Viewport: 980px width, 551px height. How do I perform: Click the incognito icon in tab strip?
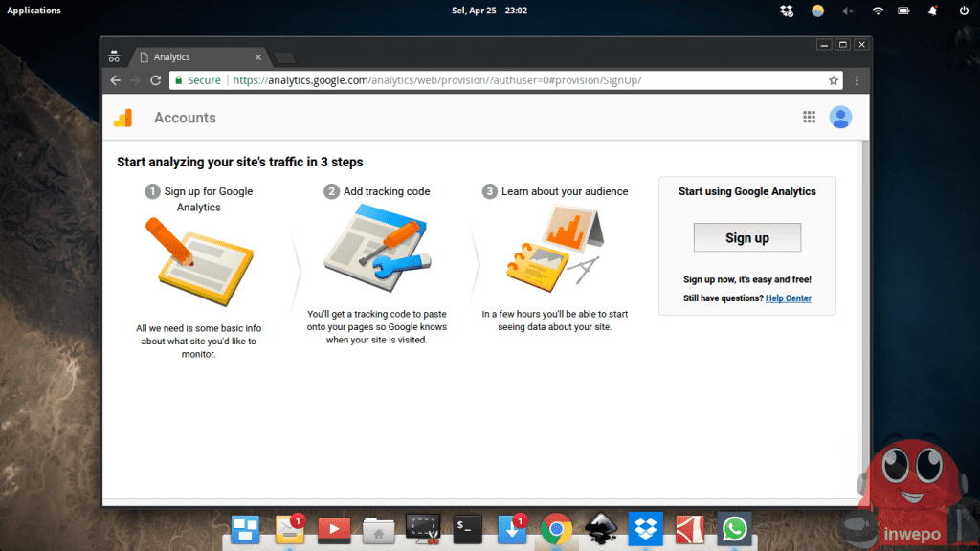114,56
